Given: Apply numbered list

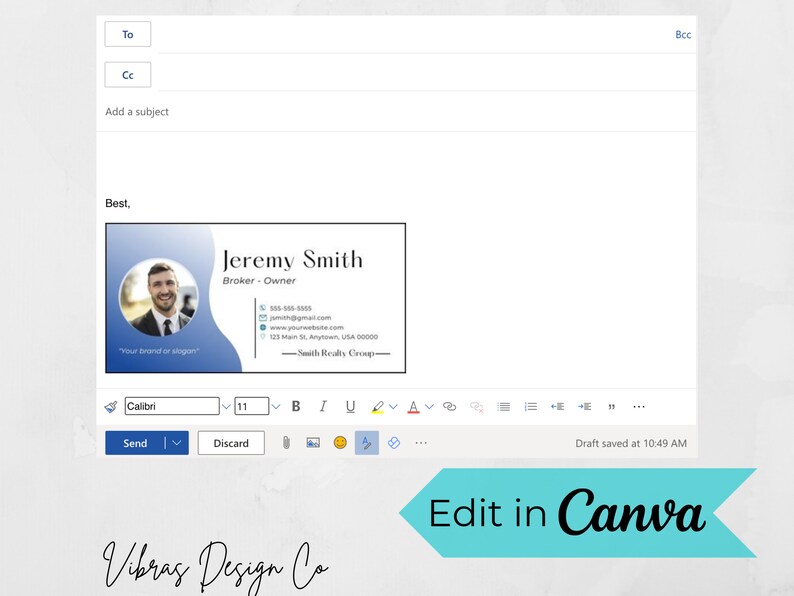Looking at the screenshot, I should tap(531, 407).
